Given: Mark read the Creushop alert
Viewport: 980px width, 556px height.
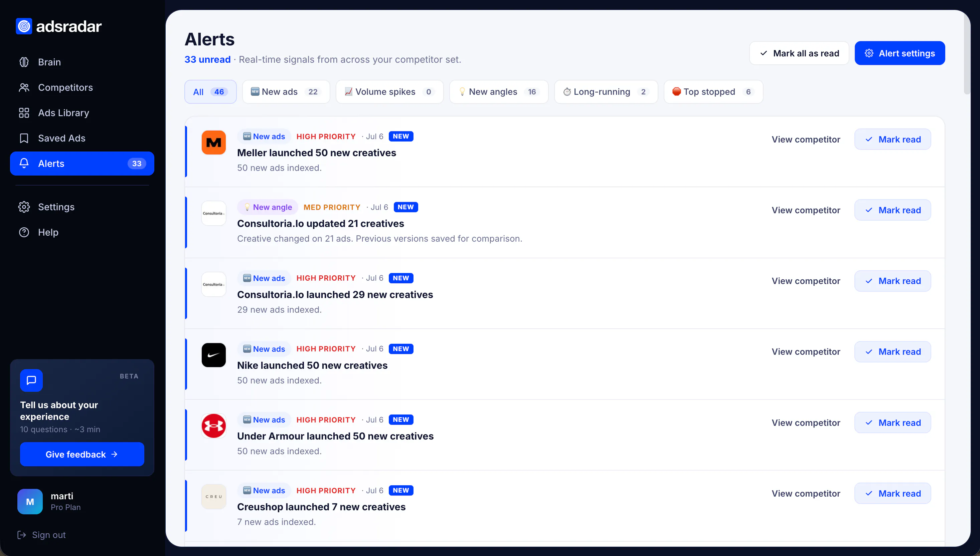Looking at the screenshot, I should click(x=892, y=493).
